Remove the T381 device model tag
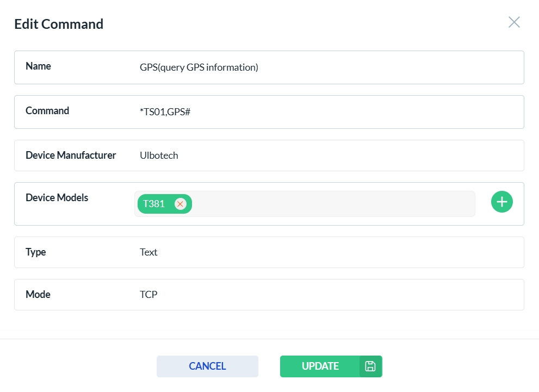This screenshot has width=539, height=392. (180, 204)
